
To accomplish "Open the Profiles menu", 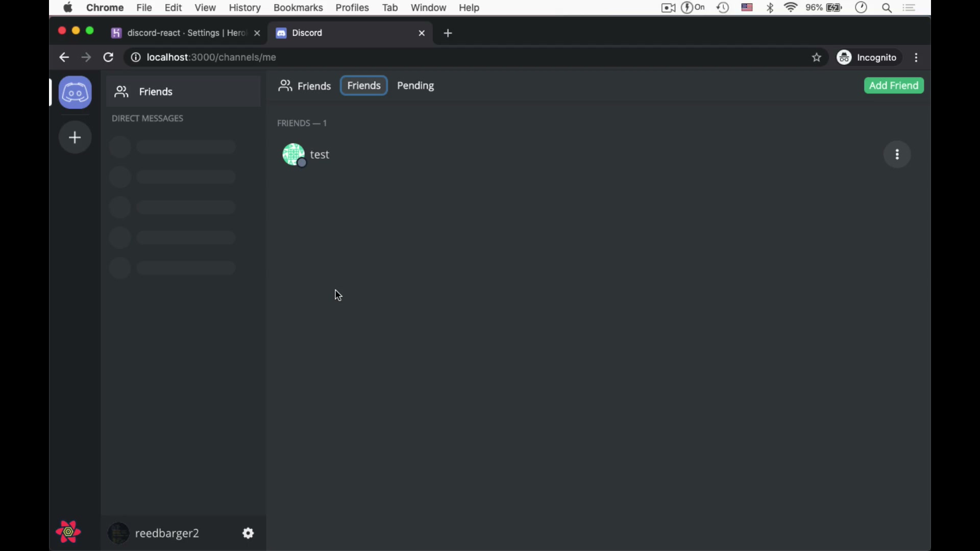I will (x=352, y=8).
